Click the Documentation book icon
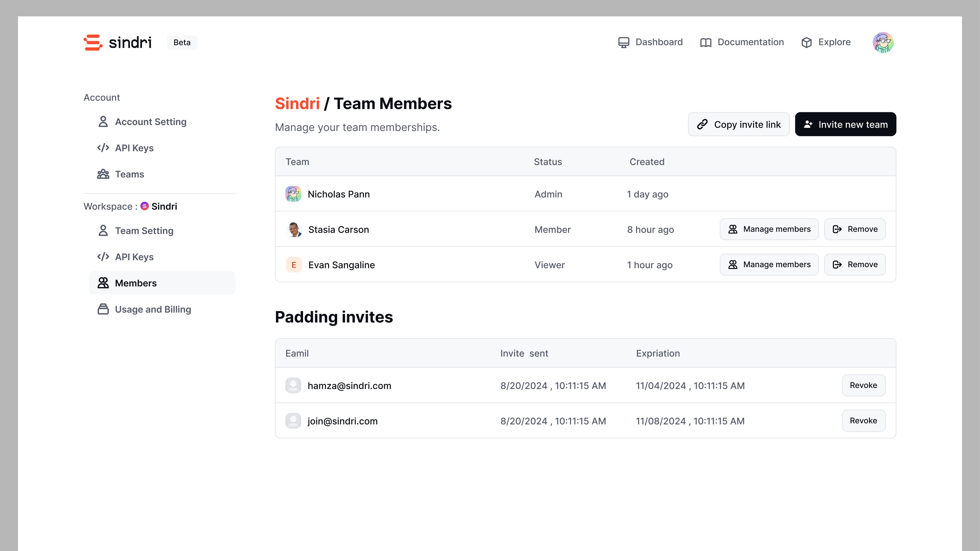 tap(706, 43)
